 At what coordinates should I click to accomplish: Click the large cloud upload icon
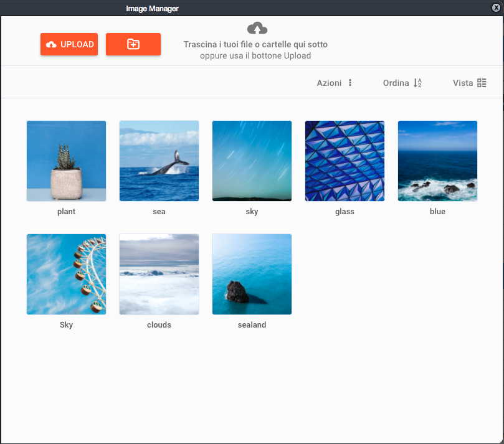click(x=258, y=27)
